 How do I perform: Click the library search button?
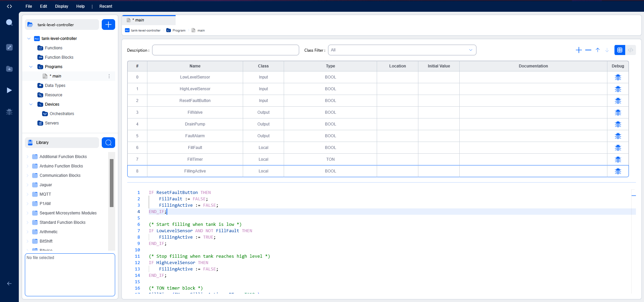(108, 143)
